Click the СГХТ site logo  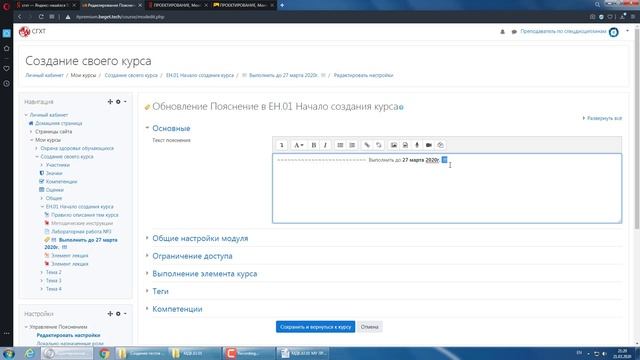pyautogui.click(x=32, y=31)
